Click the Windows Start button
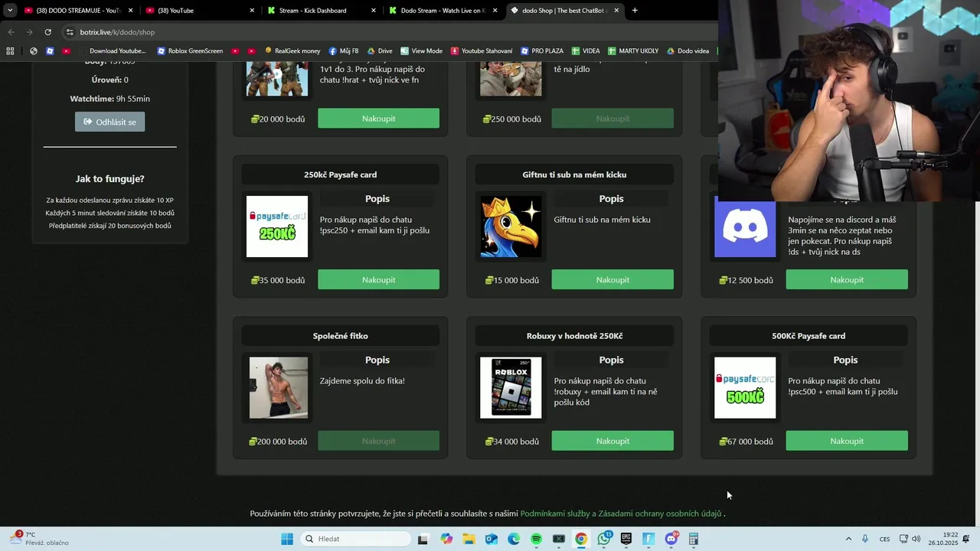 [x=287, y=539]
